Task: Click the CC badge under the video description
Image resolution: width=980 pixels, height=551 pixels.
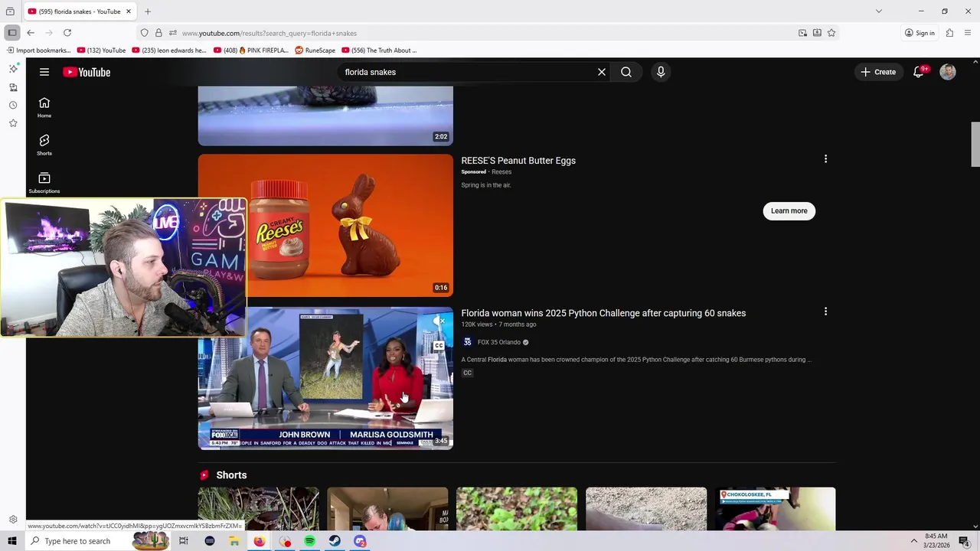Action: click(x=467, y=373)
